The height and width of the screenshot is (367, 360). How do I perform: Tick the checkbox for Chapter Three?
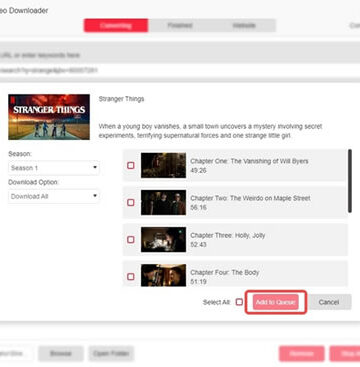tap(131, 240)
